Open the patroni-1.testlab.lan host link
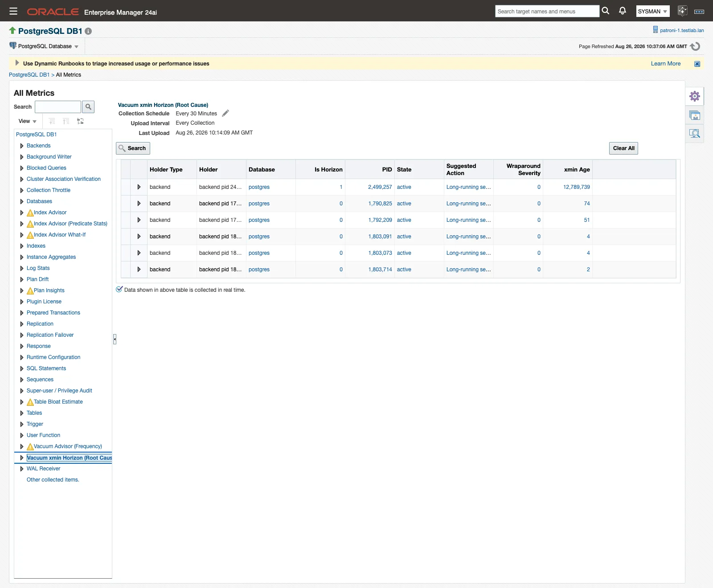Screen dimensions: 713x588 point(682,30)
